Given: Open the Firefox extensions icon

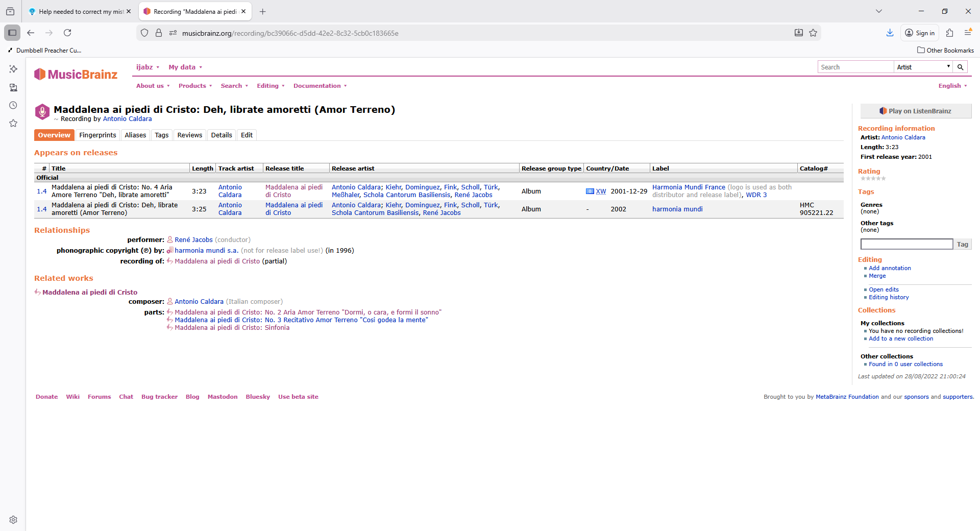Looking at the screenshot, I should click(949, 33).
